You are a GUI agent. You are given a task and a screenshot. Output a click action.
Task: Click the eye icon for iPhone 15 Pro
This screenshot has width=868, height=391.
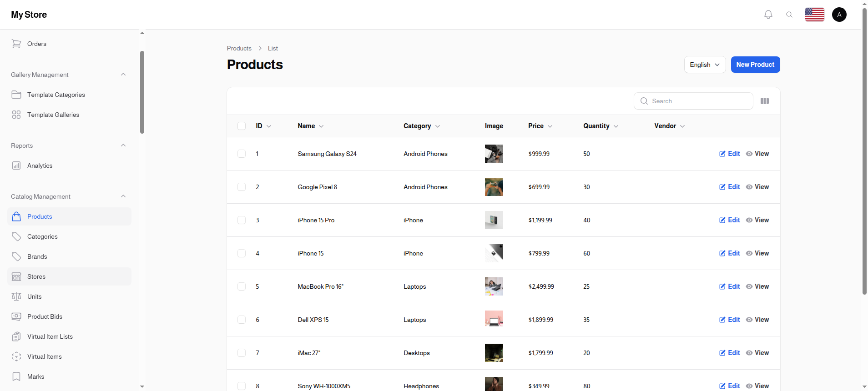(x=749, y=220)
